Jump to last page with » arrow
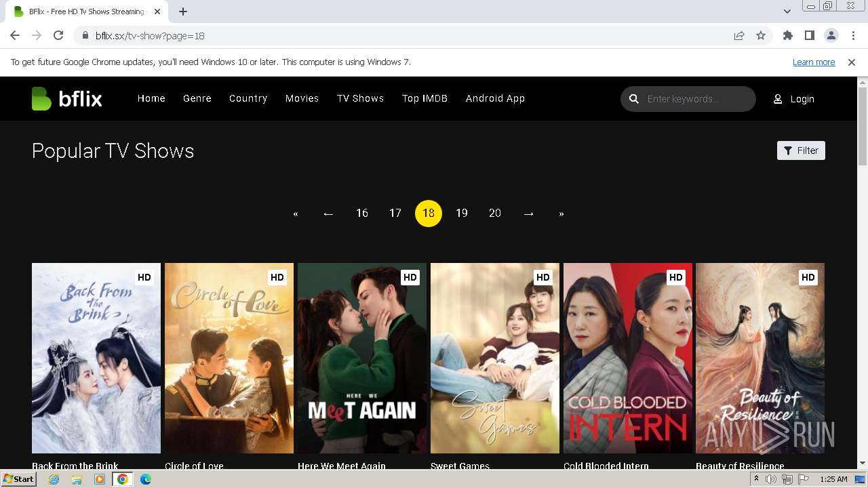This screenshot has width=868, height=488. [561, 213]
